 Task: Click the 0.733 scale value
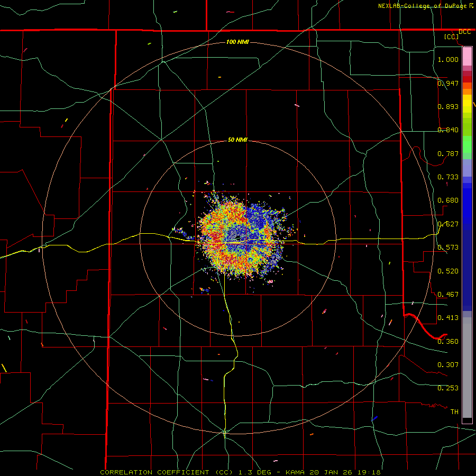click(448, 177)
